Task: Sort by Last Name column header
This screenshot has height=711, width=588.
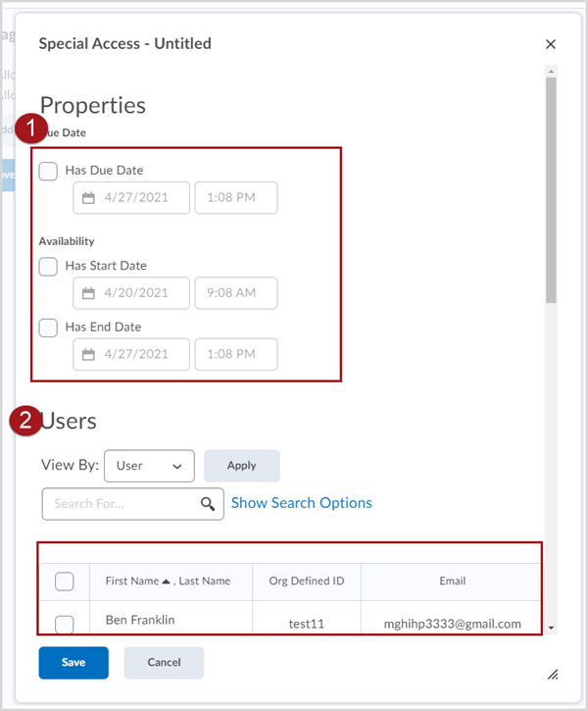Action: [x=205, y=581]
